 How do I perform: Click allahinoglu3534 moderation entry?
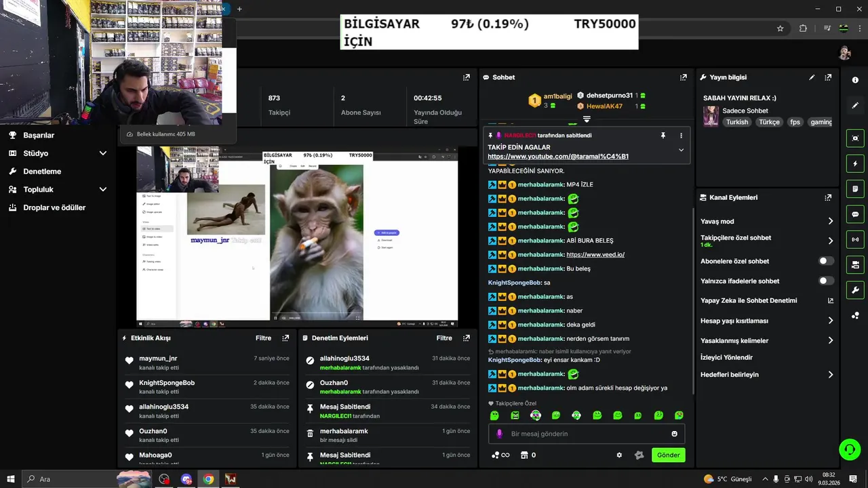tap(388, 363)
